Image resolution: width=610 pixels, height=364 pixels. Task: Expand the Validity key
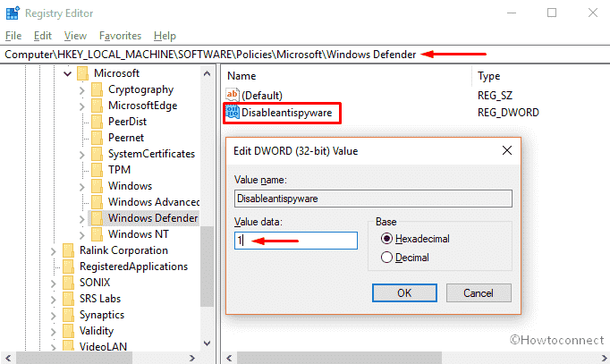(x=54, y=332)
